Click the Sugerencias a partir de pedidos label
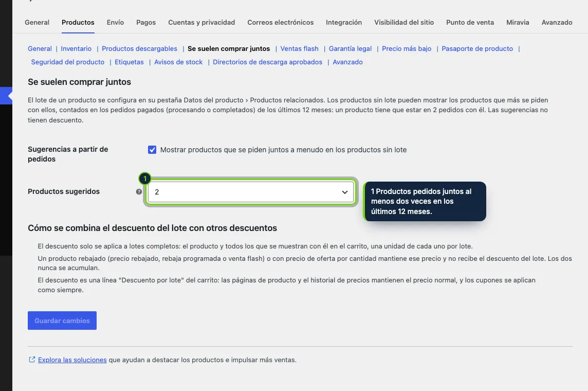588x391 pixels. coord(68,154)
